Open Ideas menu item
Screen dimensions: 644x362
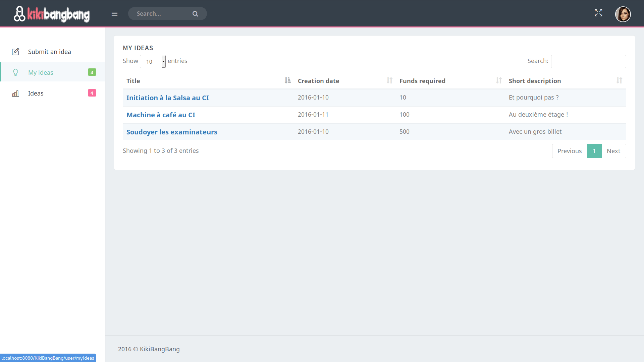pos(36,94)
